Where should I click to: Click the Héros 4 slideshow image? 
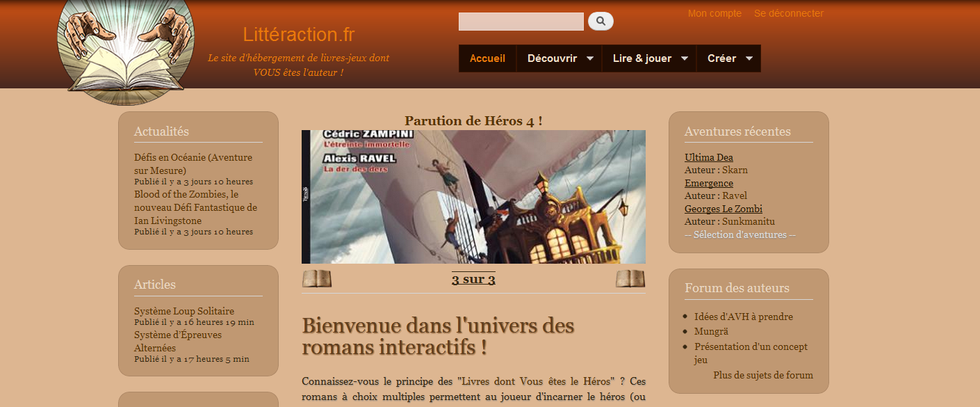(x=473, y=197)
